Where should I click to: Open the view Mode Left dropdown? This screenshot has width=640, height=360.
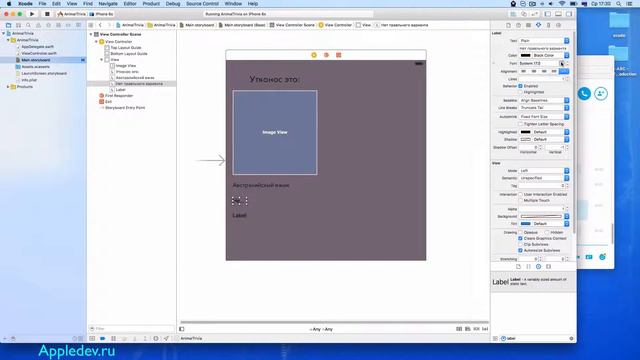point(544,171)
